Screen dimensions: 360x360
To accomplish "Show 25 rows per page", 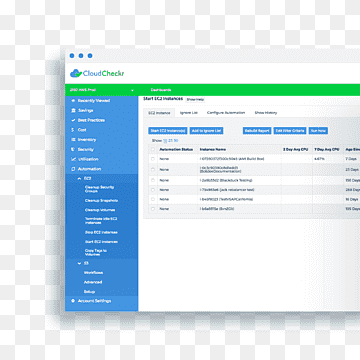I will (171, 141).
